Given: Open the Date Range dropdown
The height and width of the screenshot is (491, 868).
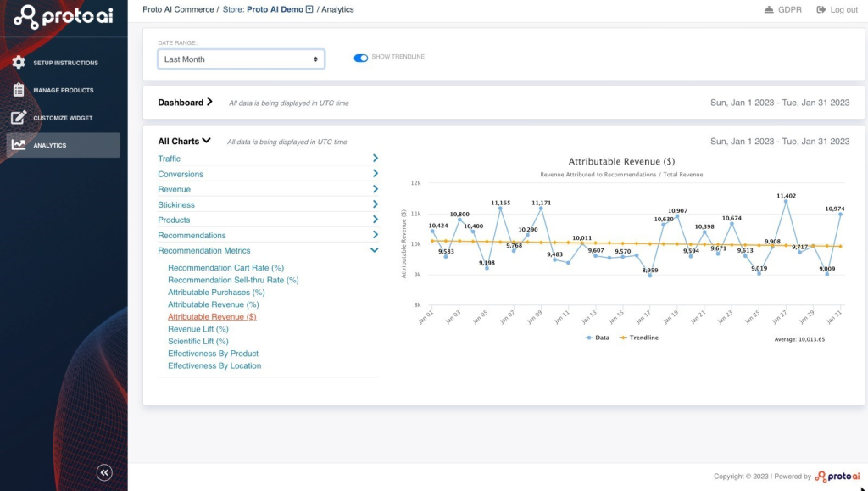Looking at the screenshot, I should tap(241, 59).
